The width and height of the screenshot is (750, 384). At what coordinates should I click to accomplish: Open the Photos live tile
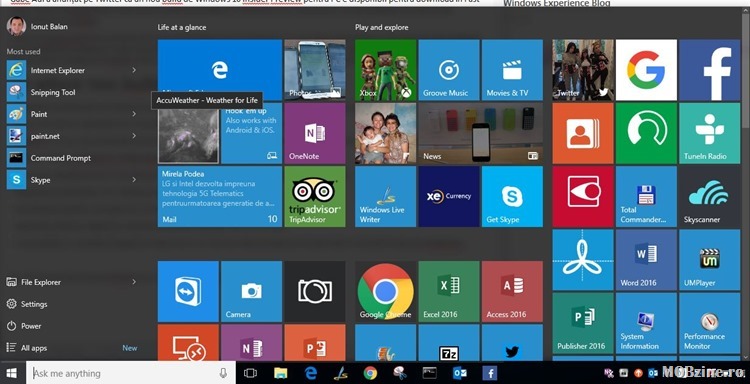[x=315, y=70]
